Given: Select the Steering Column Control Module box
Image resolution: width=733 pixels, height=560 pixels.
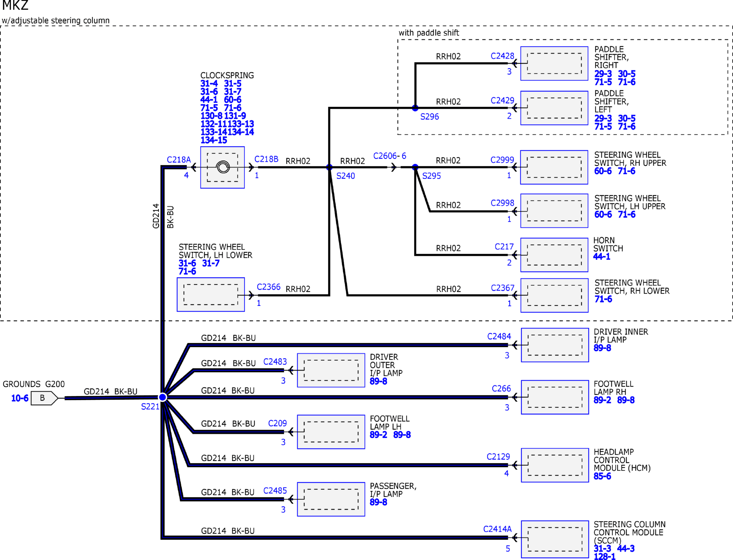Looking at the screenshot, I should (x=555, y=539).
